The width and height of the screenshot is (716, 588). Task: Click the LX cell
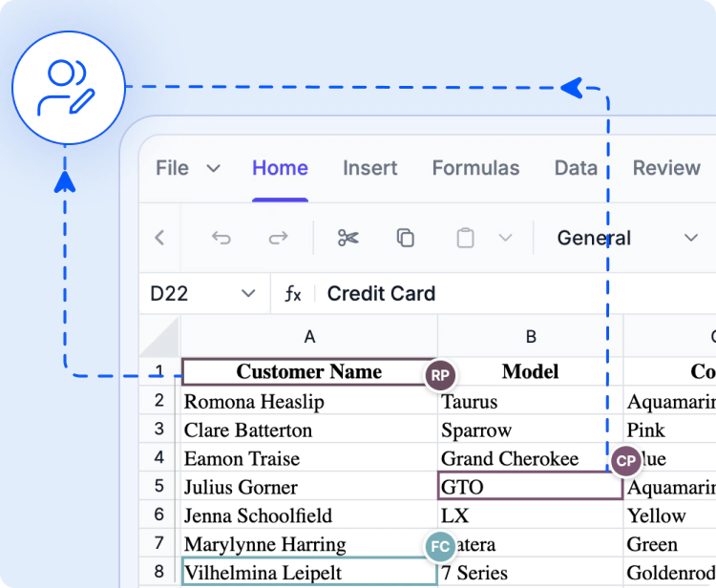pyautogui.click(x=530, y=514)
